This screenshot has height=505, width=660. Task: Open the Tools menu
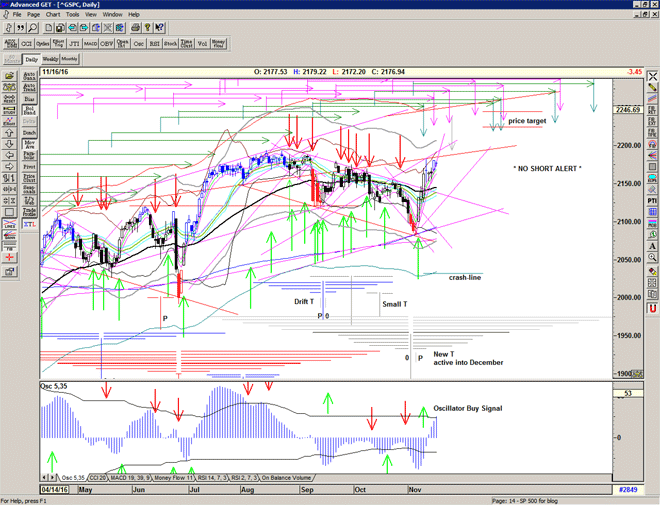[73, 15]
